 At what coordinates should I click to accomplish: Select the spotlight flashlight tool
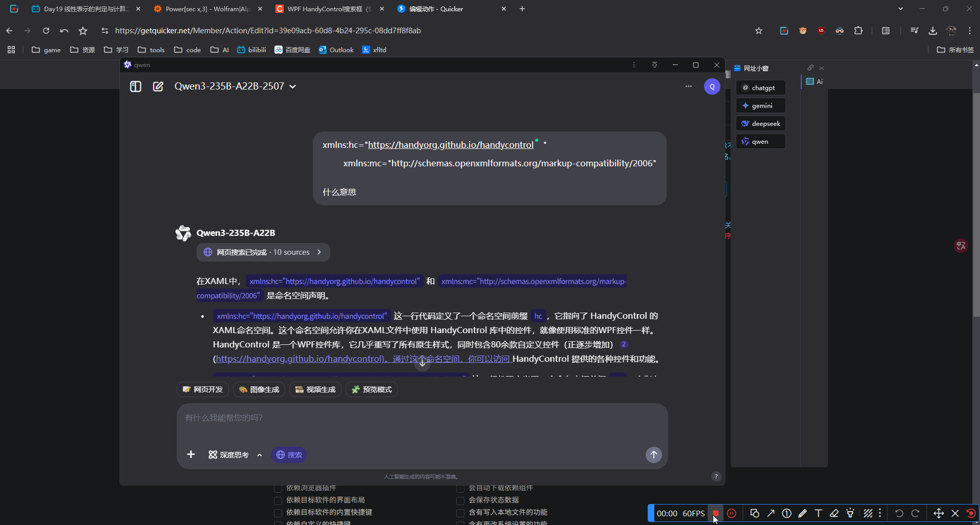point(850,513)
